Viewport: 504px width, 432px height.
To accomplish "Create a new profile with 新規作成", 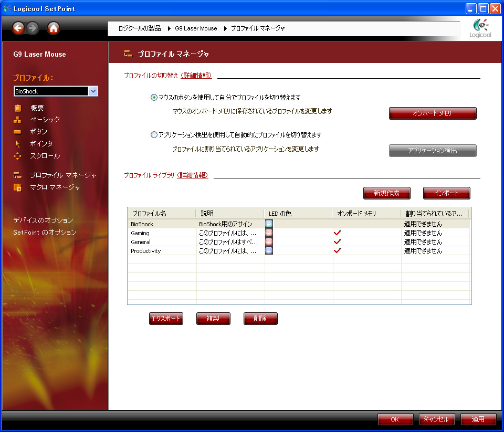I will coord(387,193).
